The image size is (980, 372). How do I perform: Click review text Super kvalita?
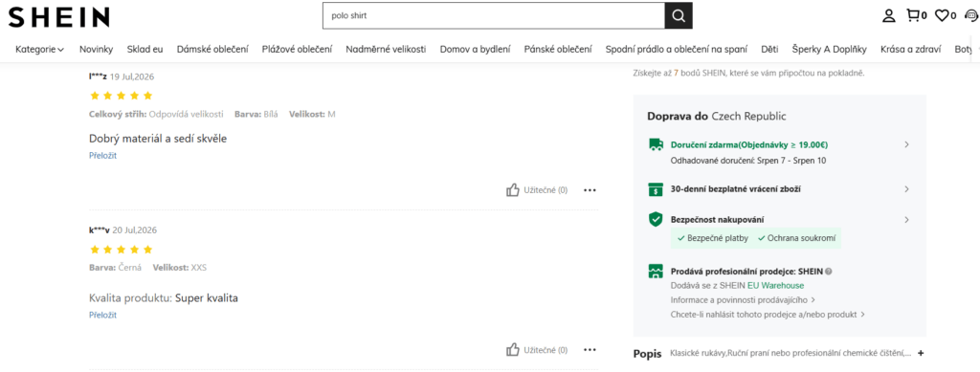tap(207, 298)
